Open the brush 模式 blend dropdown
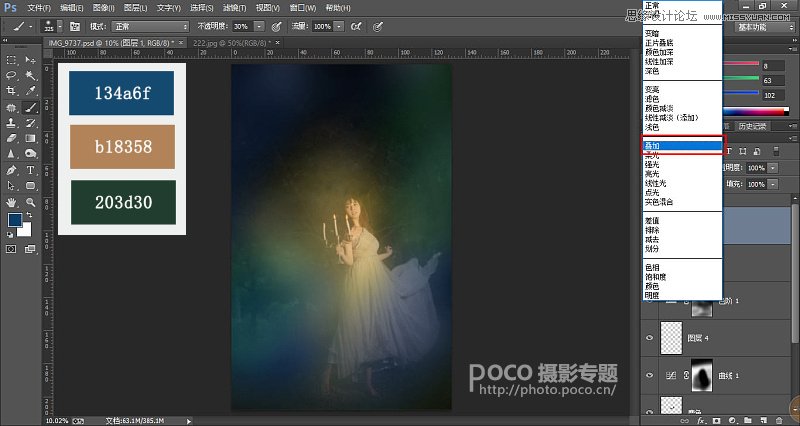This screenshot has width=800, height=426. point(151,27)
